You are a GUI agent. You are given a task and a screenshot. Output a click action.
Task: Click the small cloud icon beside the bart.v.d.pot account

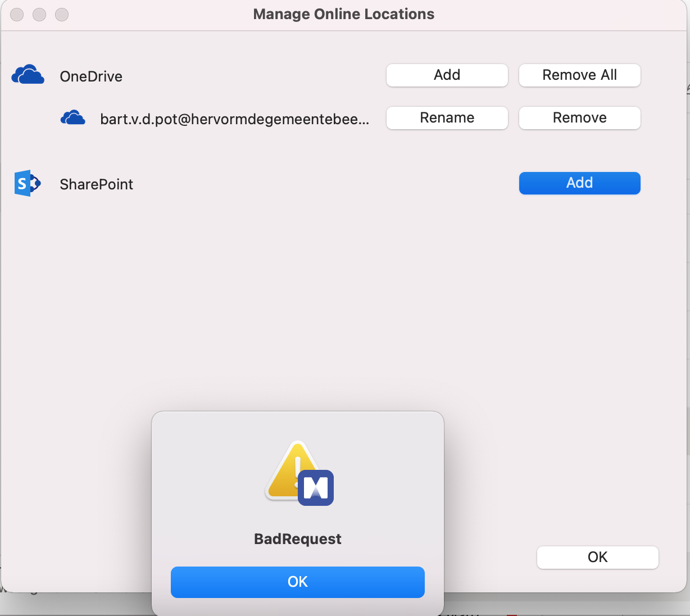73,118
